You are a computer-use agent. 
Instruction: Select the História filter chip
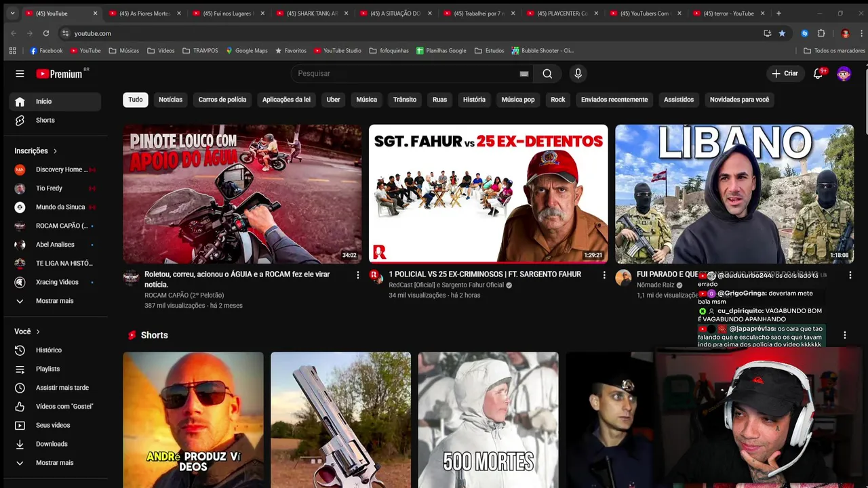pyautogui.click(x=474, y=100)
